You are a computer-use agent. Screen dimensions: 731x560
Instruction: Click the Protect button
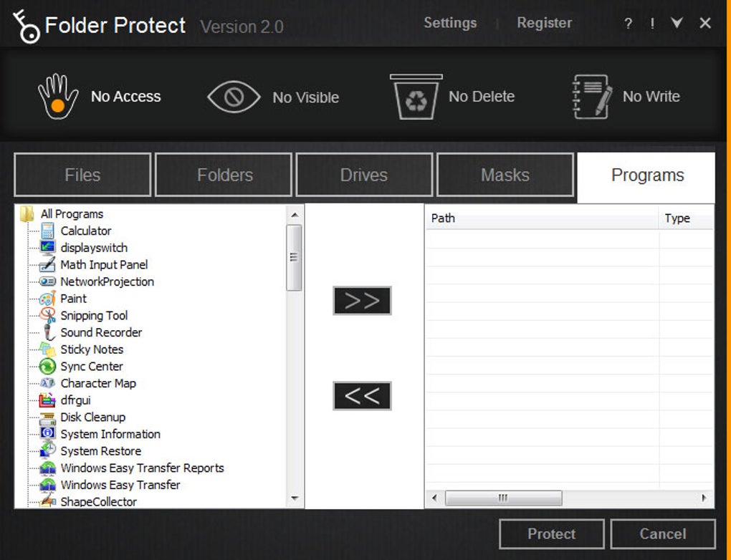coord(552,534)
